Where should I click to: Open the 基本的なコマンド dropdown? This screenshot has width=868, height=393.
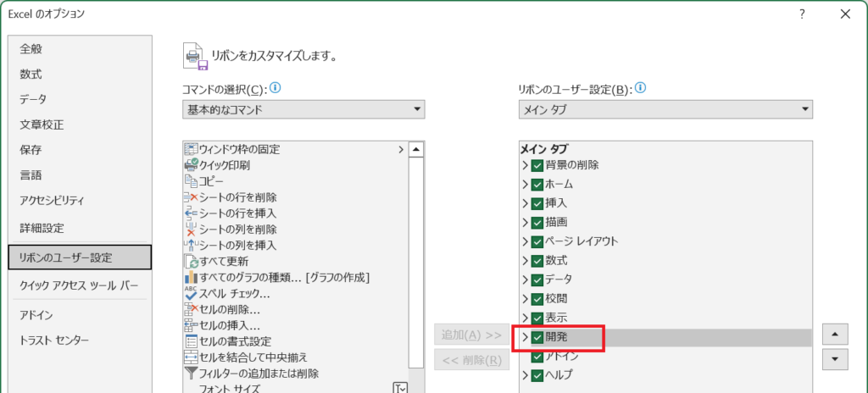303,109
